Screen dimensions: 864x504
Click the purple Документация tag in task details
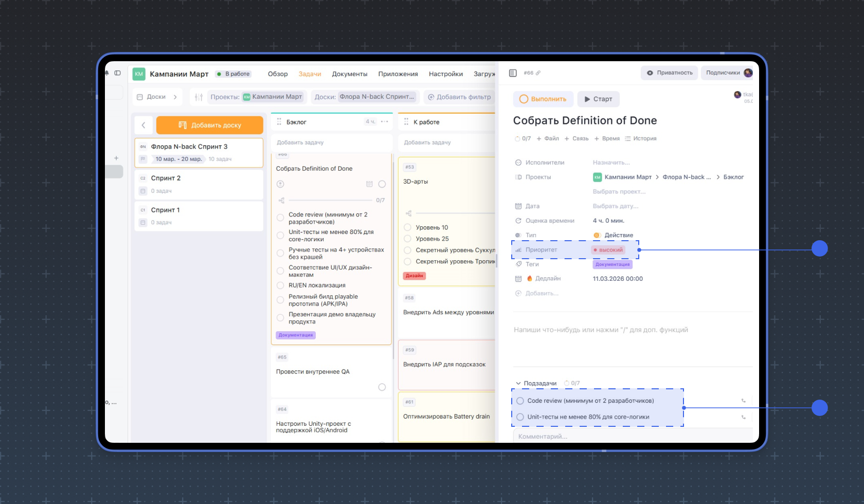click(612, 264)
